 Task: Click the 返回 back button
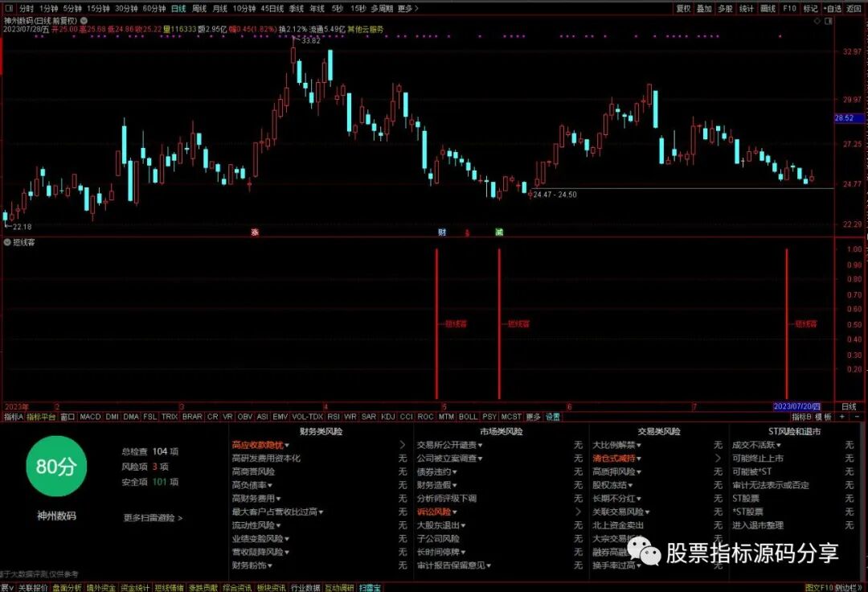pyautogui.click(x=853, y=8)
